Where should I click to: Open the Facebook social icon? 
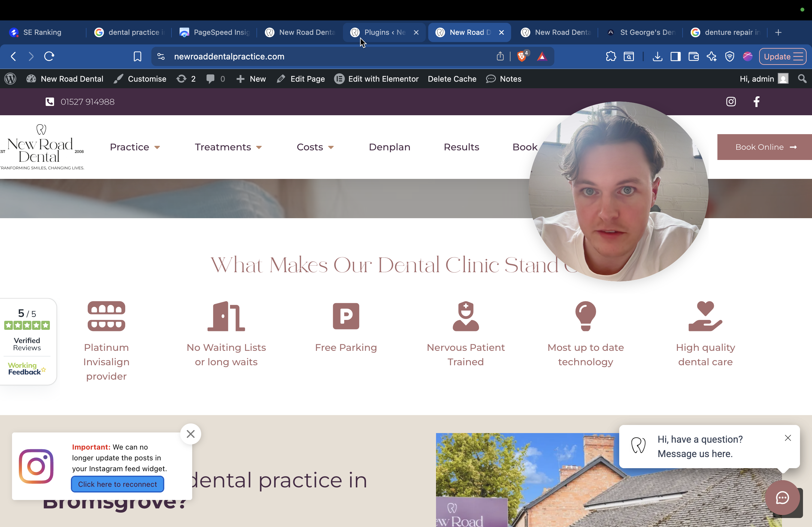coord(756,101)
